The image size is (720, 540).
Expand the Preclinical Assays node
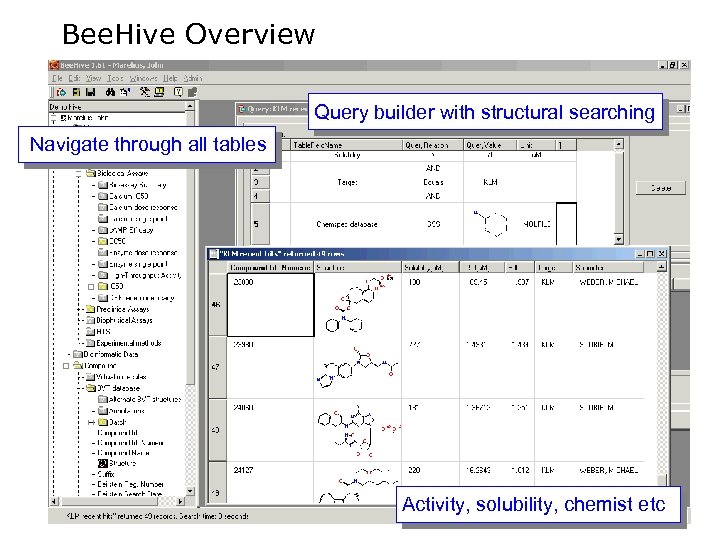click(x=79, y=309)
